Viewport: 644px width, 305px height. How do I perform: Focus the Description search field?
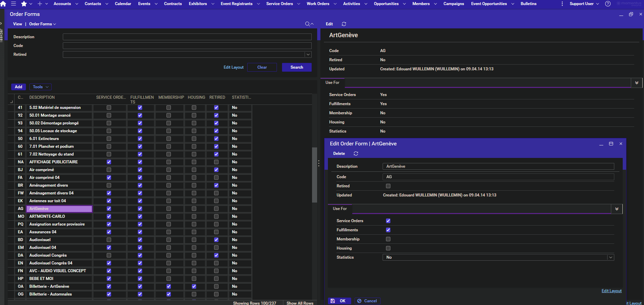[187, 37]
